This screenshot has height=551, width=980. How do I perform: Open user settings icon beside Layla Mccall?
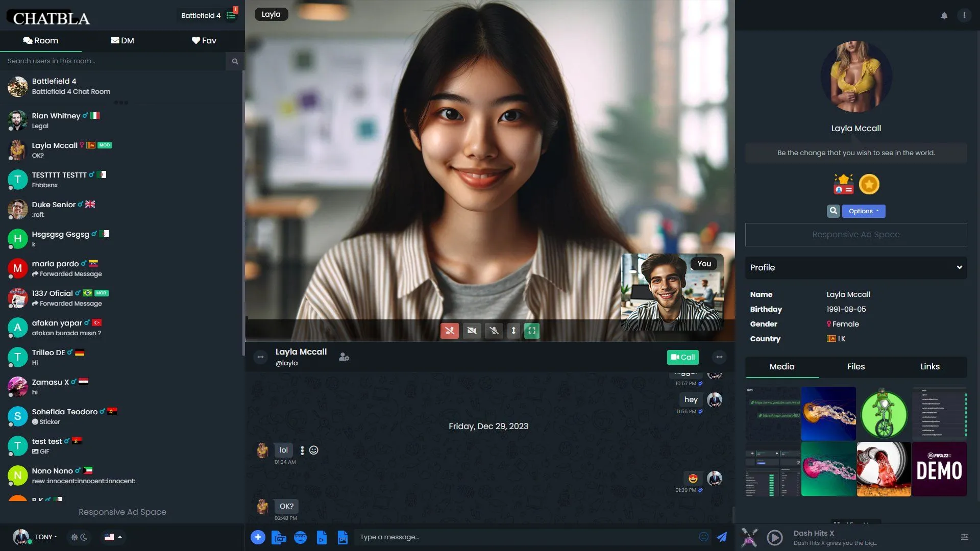coord(344,357)
